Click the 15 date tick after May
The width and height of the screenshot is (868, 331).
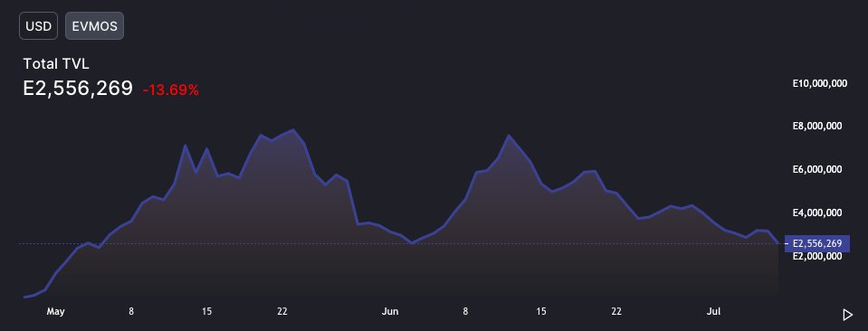(x=206, y=312)
